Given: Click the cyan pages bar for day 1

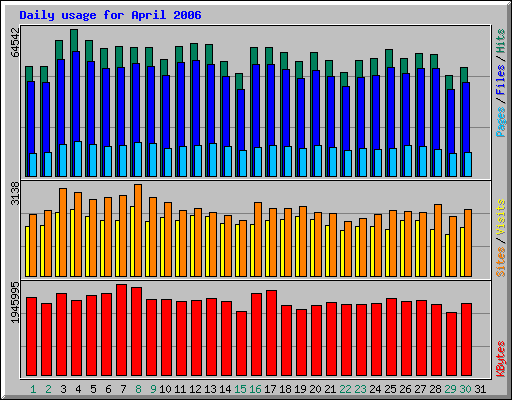Looking at the screenshot, I should click(33, 165).
